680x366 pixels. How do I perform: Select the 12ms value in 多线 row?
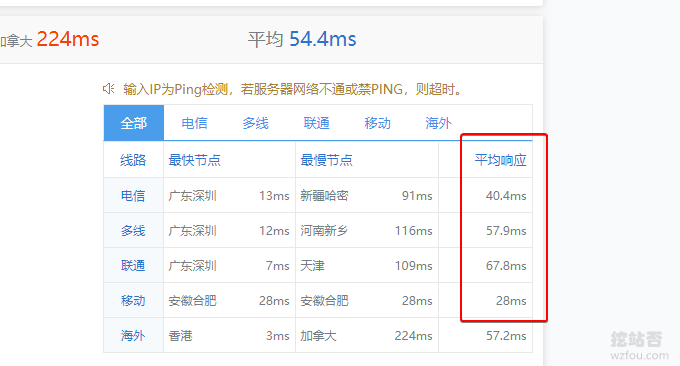click(x=274, y=231)
